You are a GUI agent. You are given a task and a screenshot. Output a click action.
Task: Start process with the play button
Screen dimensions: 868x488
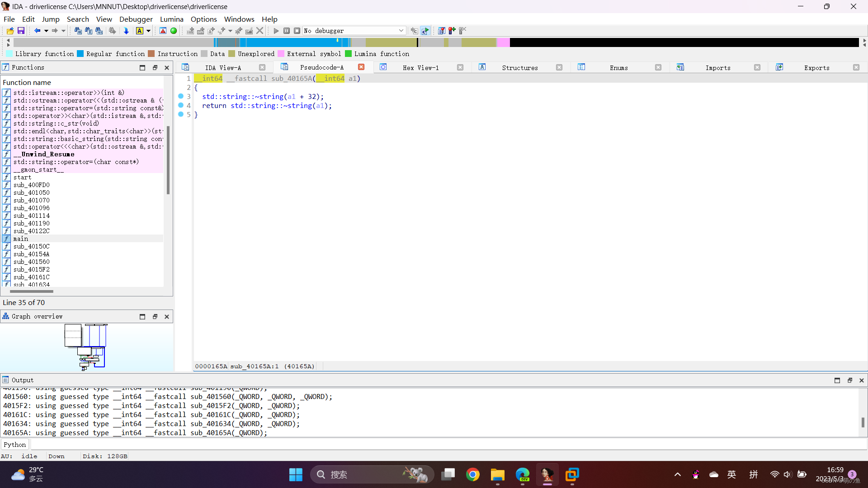[x=276, y=31]
